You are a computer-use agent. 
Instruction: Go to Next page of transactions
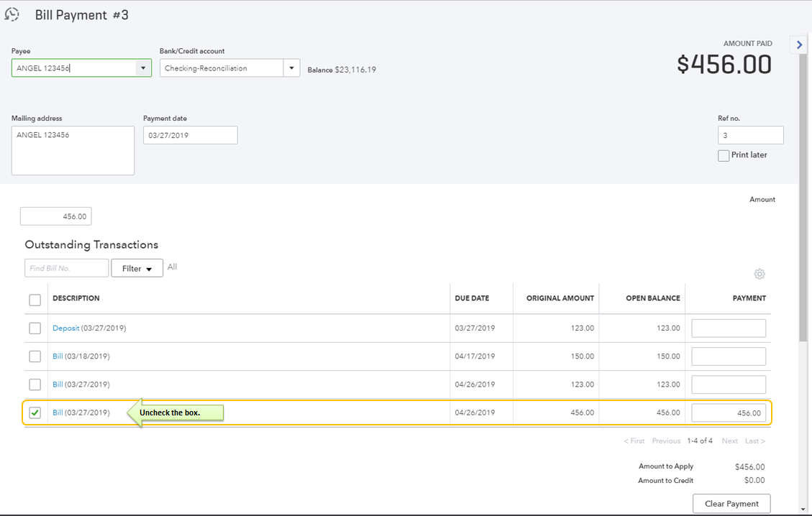pyautogui.click(x=729, y=441)
